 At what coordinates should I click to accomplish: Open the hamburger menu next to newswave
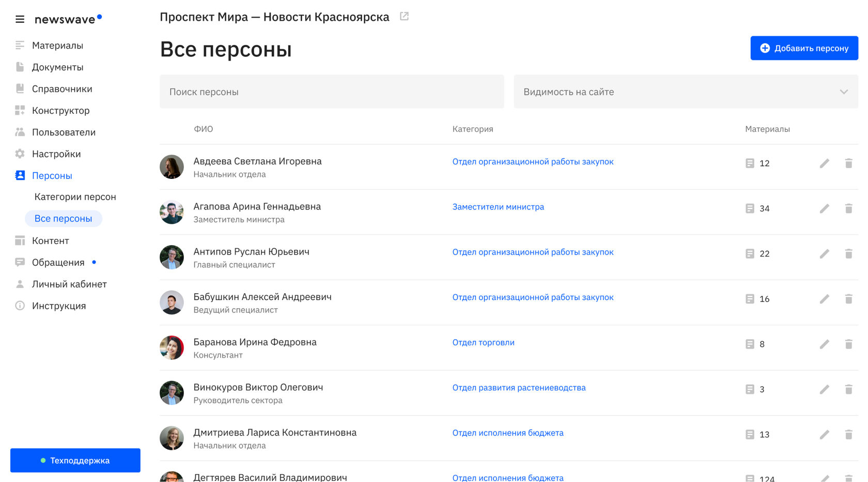20,20
